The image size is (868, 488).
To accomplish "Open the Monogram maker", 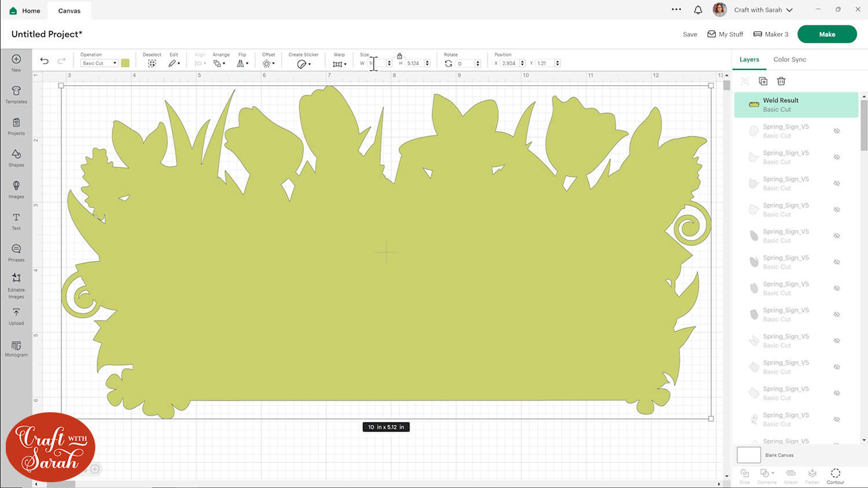I will [x=16, y=348].
